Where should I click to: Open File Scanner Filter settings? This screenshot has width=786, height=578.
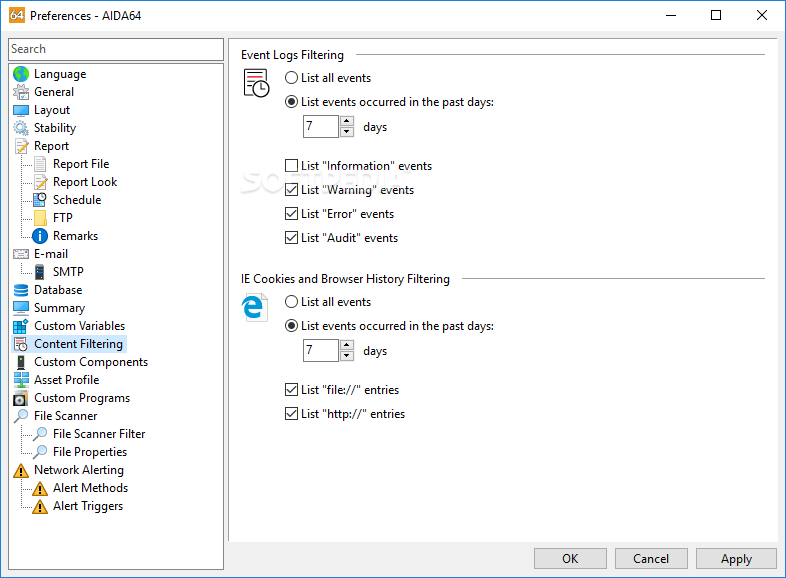click(x=99, y=434)
